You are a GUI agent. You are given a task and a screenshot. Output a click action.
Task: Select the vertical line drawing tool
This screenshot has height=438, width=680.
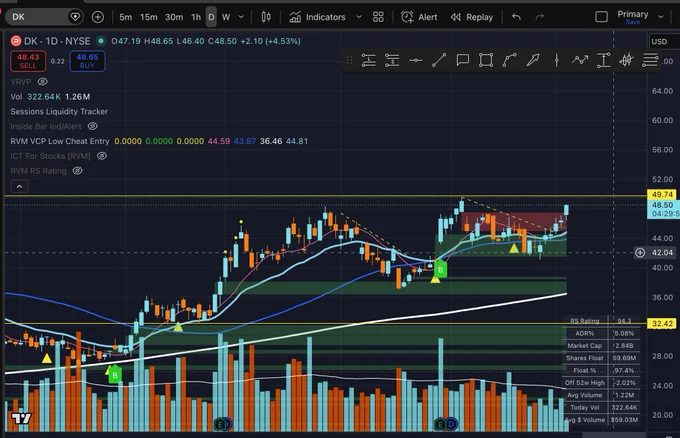pos(556,60)
